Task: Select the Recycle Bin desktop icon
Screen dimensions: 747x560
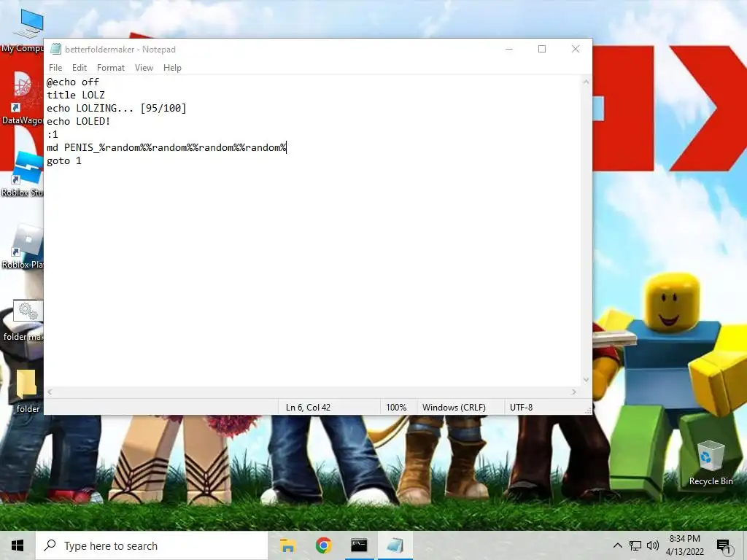Action: [x=711, y=463]
